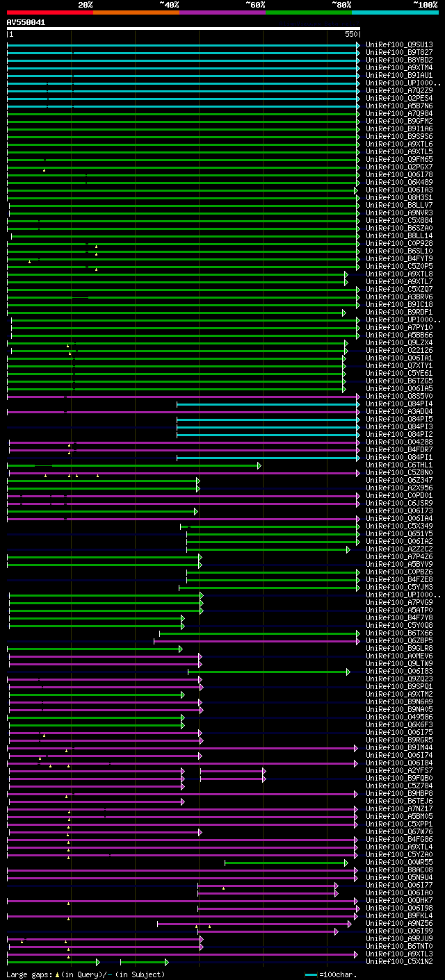Select the UniRef100_C5X884 label

pos(399,220)
